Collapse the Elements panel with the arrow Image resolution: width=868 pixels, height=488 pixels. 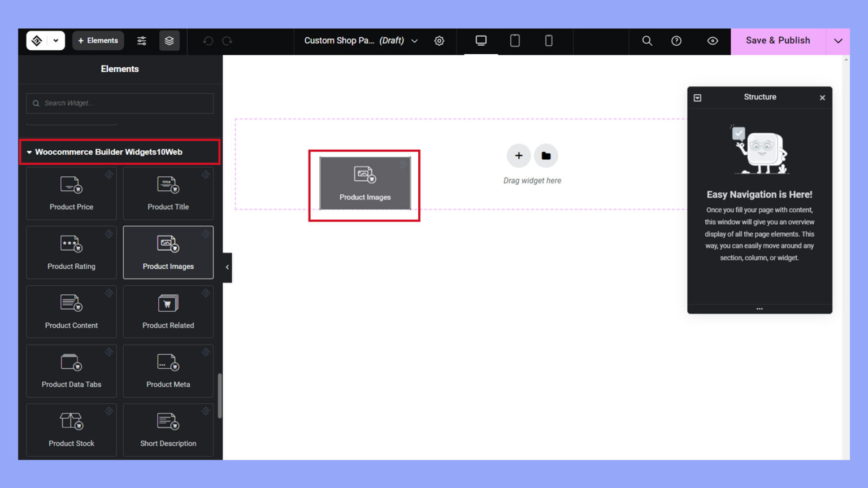coord(227,267)
